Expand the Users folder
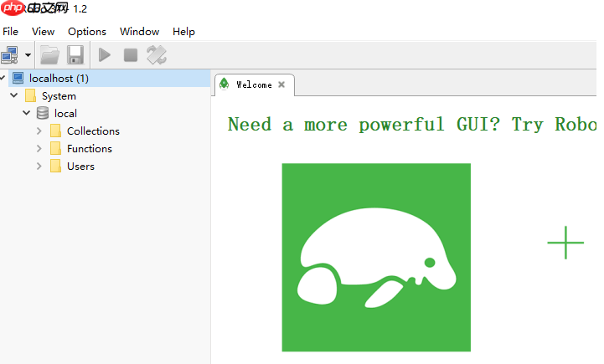 (x=39, y=167)
